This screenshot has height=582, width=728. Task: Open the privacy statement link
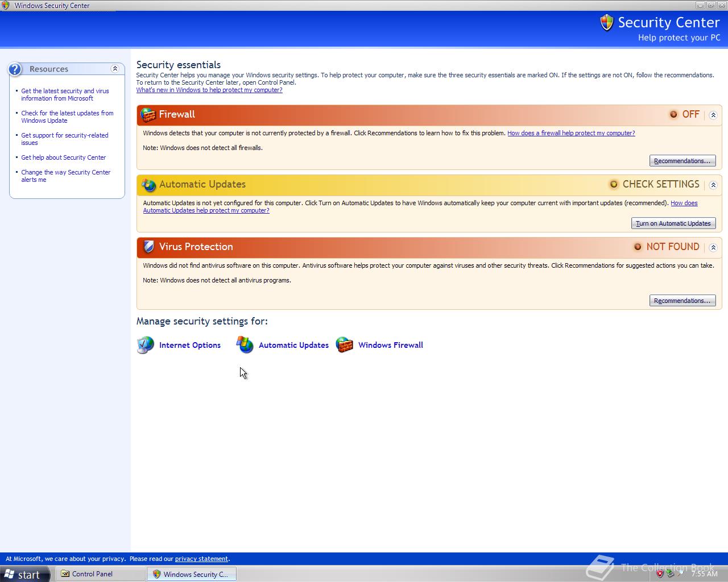201,559
